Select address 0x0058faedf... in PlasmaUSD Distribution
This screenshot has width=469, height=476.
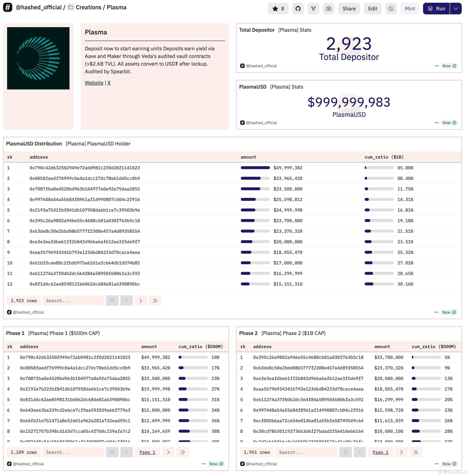[x=85, y=178]
